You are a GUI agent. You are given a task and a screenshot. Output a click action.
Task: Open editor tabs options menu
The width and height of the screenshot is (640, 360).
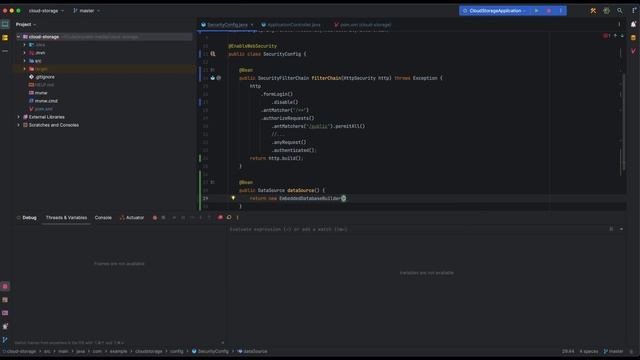pos(619,24)
